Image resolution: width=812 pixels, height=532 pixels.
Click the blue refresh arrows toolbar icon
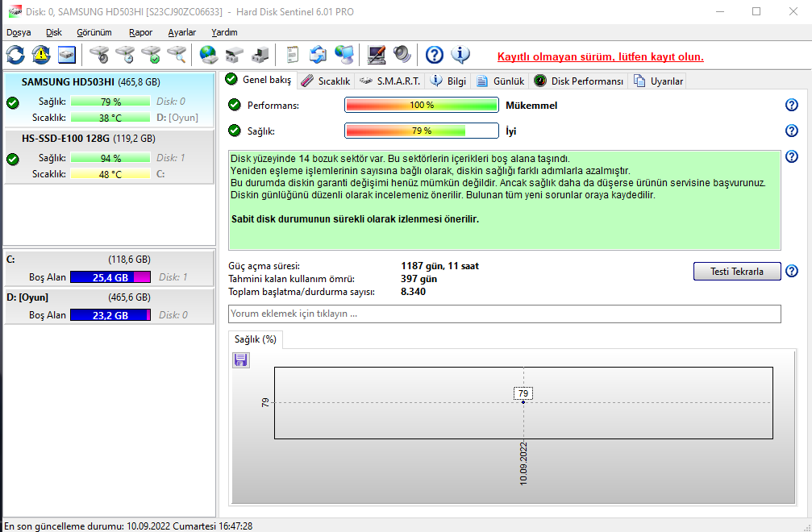(15, 54)
